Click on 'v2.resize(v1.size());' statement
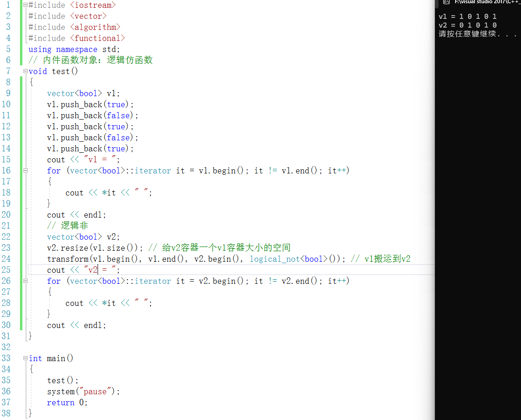 click(x=95, y=248)
